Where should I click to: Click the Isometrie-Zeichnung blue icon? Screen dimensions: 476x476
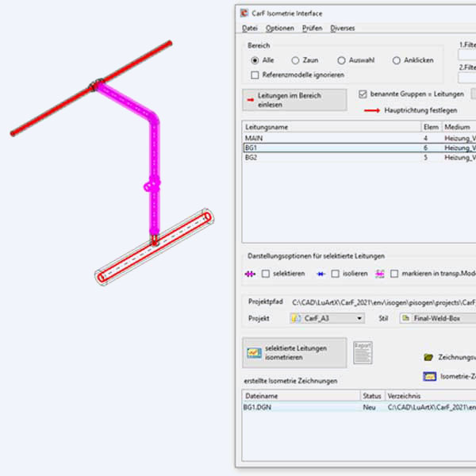click(x=429, y=377)
